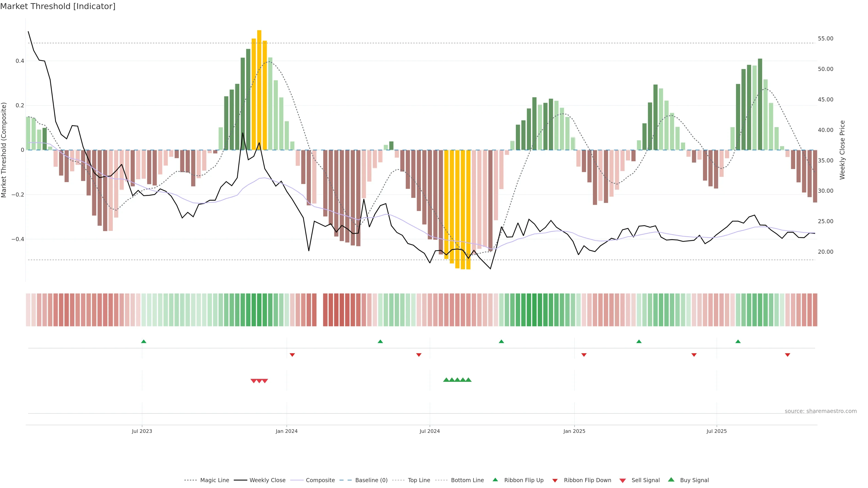Click the Jan 2025 x-axis label

pos(574,431)
